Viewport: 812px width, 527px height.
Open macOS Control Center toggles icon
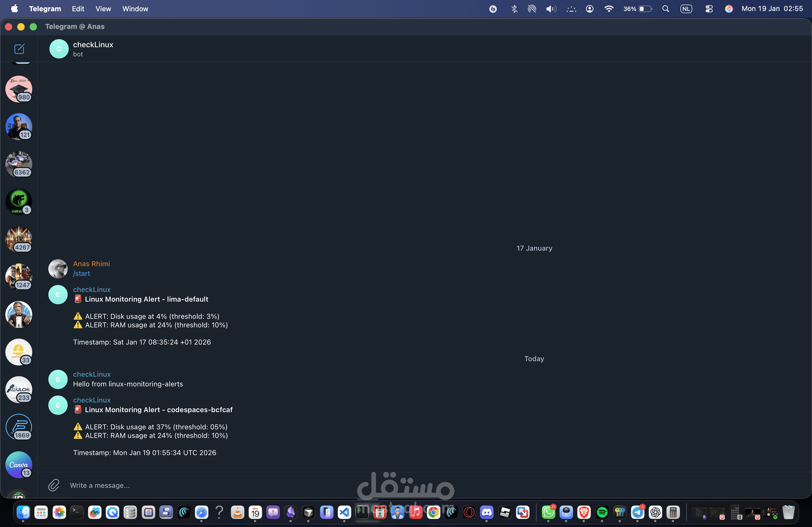coord(709,9)
